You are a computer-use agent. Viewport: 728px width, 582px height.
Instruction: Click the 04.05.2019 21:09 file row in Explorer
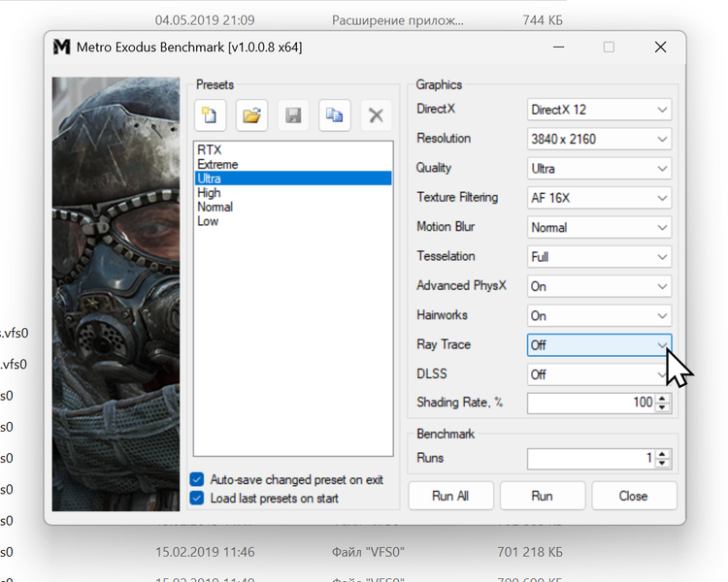[357, 20]
